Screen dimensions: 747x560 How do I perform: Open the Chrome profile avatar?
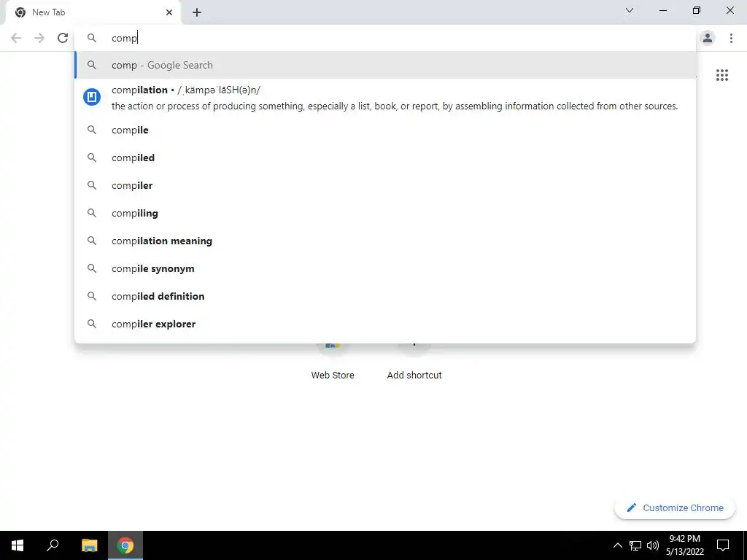[x=708, y=38]
